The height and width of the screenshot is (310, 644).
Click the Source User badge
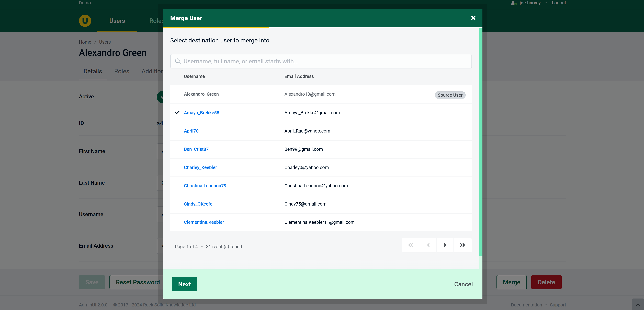pos(450,95)
